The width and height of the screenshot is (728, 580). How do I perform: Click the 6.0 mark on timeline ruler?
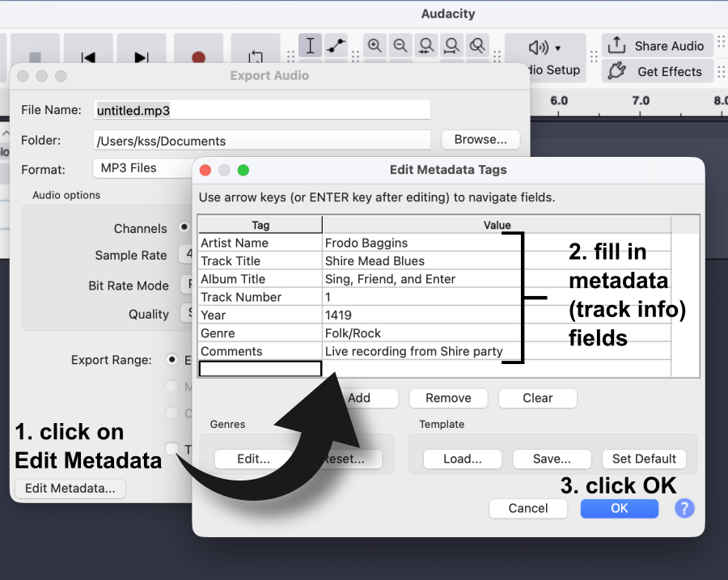click(559, 101)
